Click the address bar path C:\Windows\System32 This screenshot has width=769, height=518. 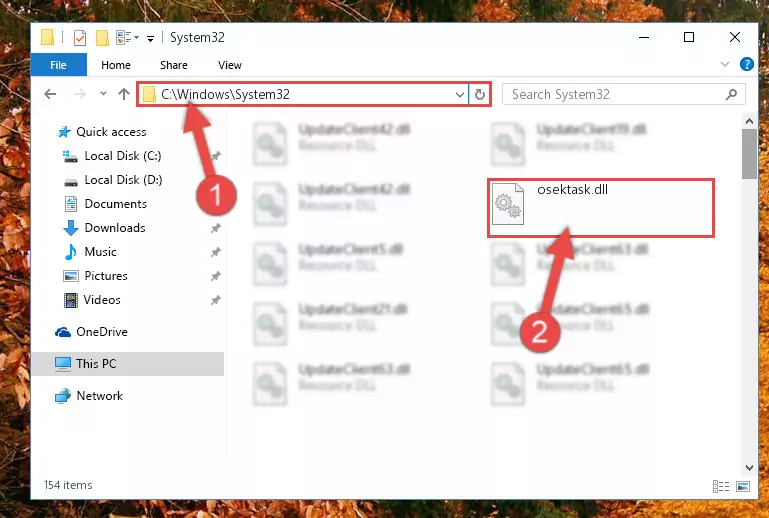click(226, 94)
